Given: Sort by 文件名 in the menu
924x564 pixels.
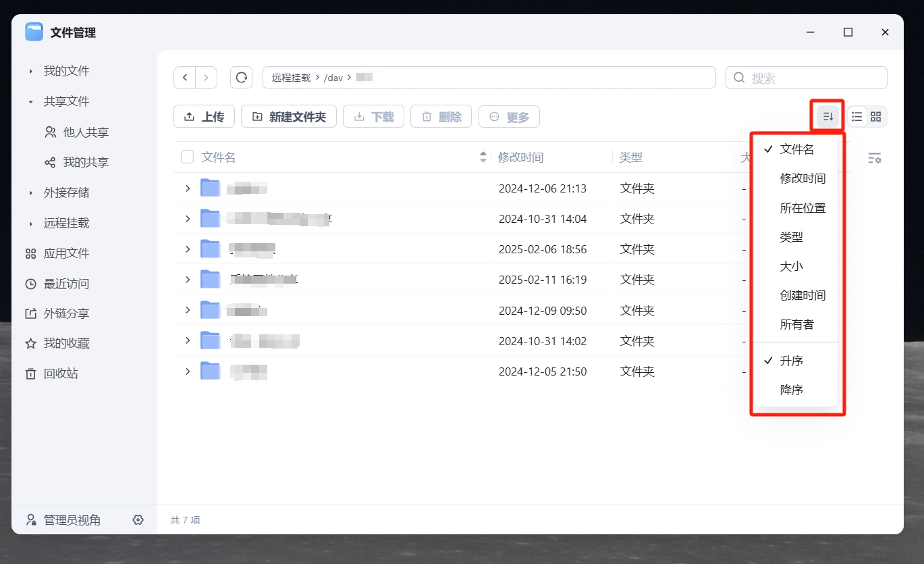Looking at the screenshot, I should coord(796,150).
